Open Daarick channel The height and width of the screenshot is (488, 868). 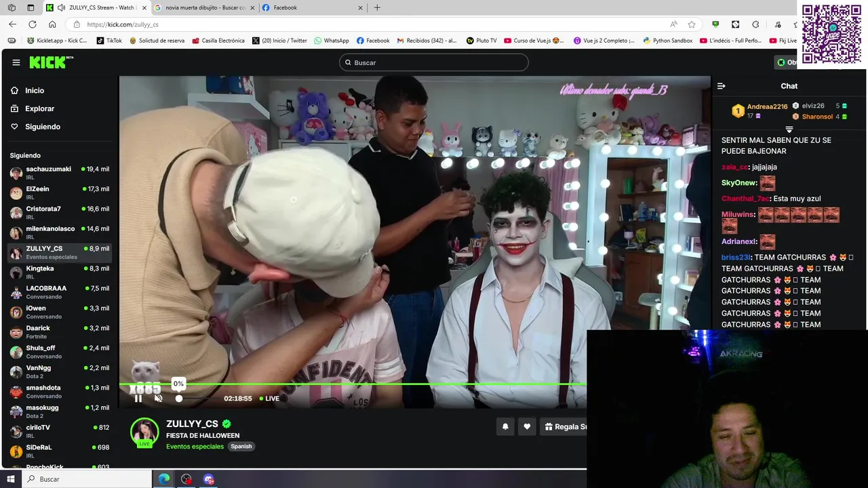pos(60,332)
